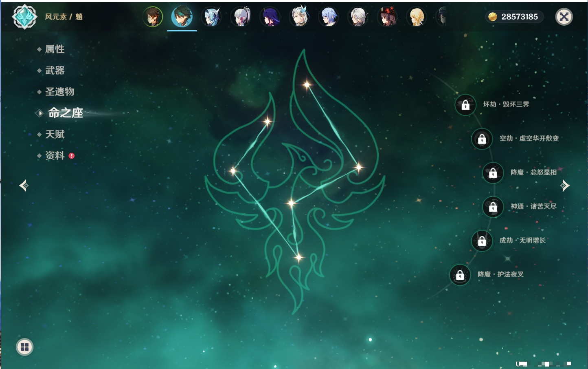Open the 属性 attributes menu
This screenshot has height=369, width=588.
(55, 49)
